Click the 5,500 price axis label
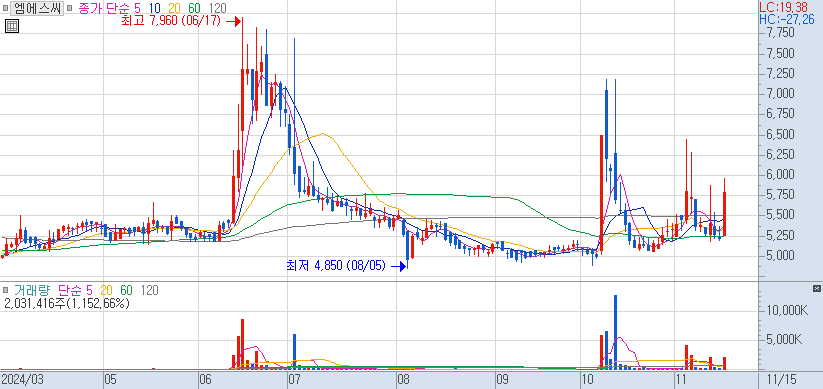The height and width of the screenshot is (389, 823). 780,215
